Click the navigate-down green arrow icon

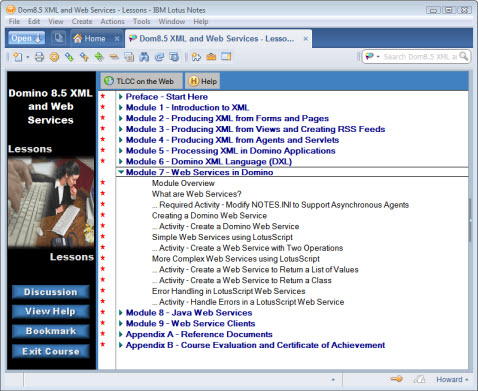pos(69,57)
